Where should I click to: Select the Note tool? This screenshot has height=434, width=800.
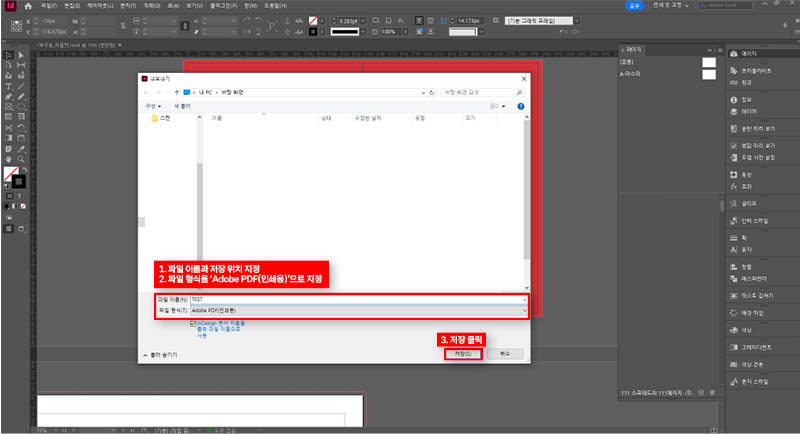(9, 149)
